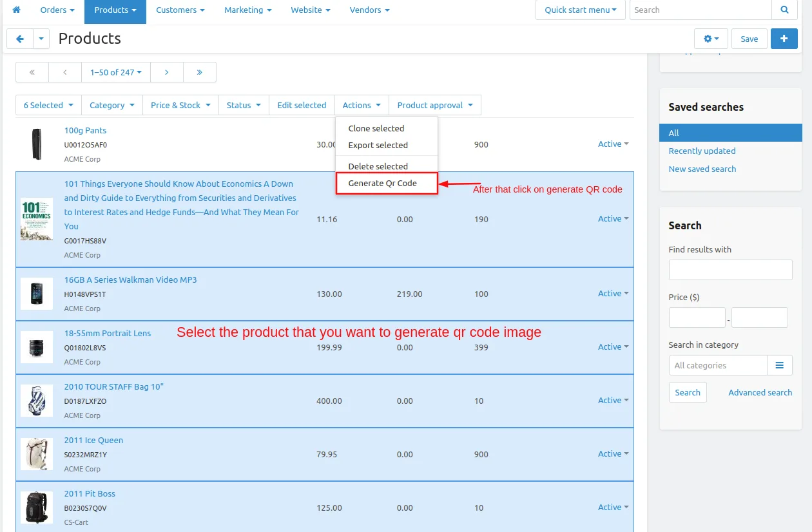Open the Price & Stock dropdown

tap(180, 105)
